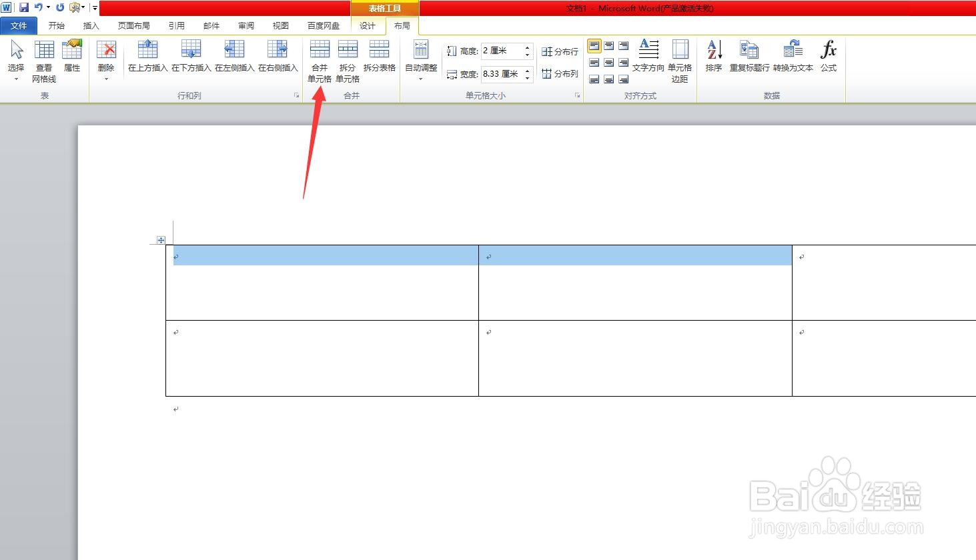Click 转换为文本 convert to text
This screenshot has width=976, height=560.
point(793,56)
